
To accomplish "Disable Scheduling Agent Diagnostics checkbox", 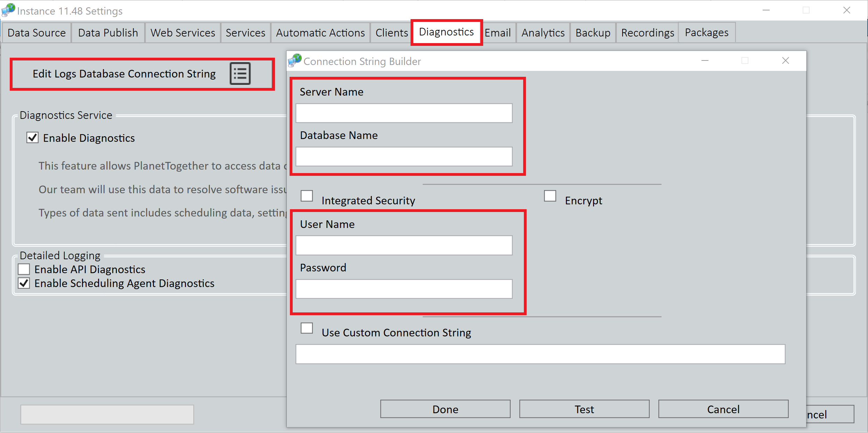I will click(24, 283).
